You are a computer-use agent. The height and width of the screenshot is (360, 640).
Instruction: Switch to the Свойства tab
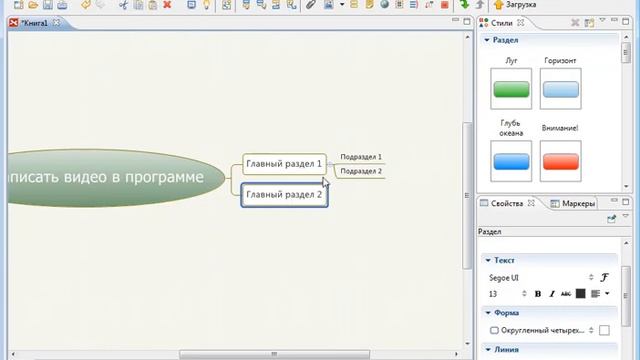pyautogui.click(x=507, y=203)
